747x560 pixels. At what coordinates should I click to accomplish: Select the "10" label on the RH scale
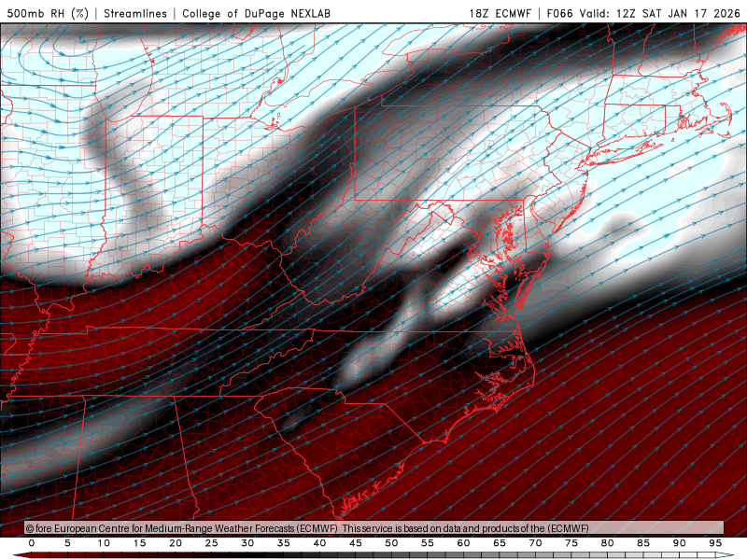coord(104,543)
